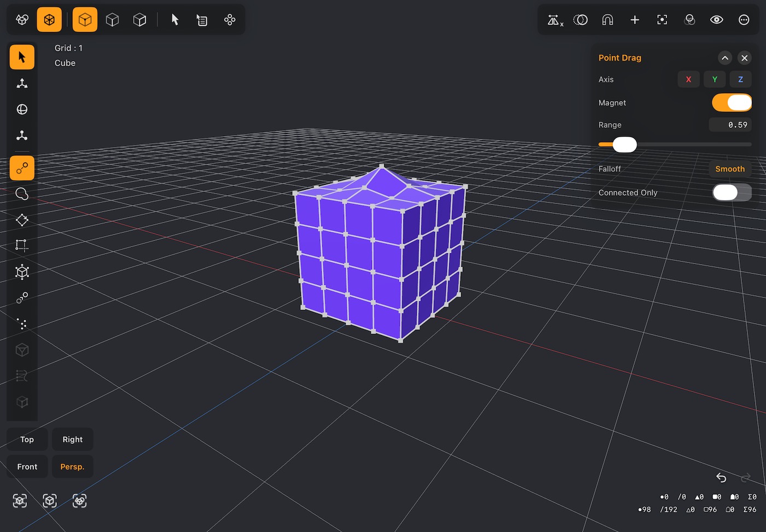This screenshot has width=766, height=532.
Task: Select the second cube mode icon in top bar
Action: pos(112,20)
